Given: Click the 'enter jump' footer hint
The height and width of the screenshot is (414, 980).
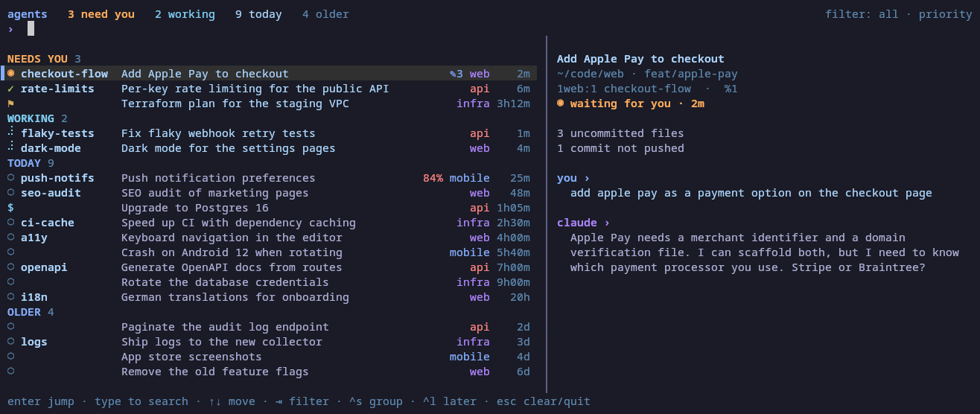Looking at the screenshot, I should [x=41, y=401].
